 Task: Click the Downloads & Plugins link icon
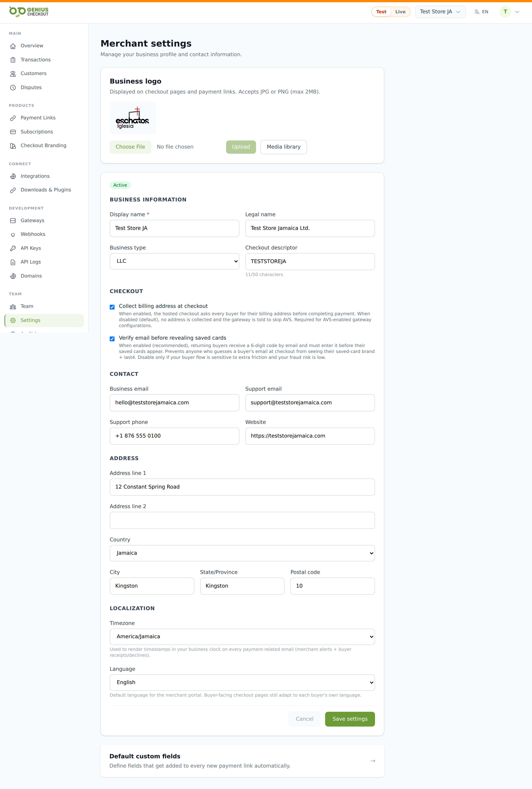(13, 190)
